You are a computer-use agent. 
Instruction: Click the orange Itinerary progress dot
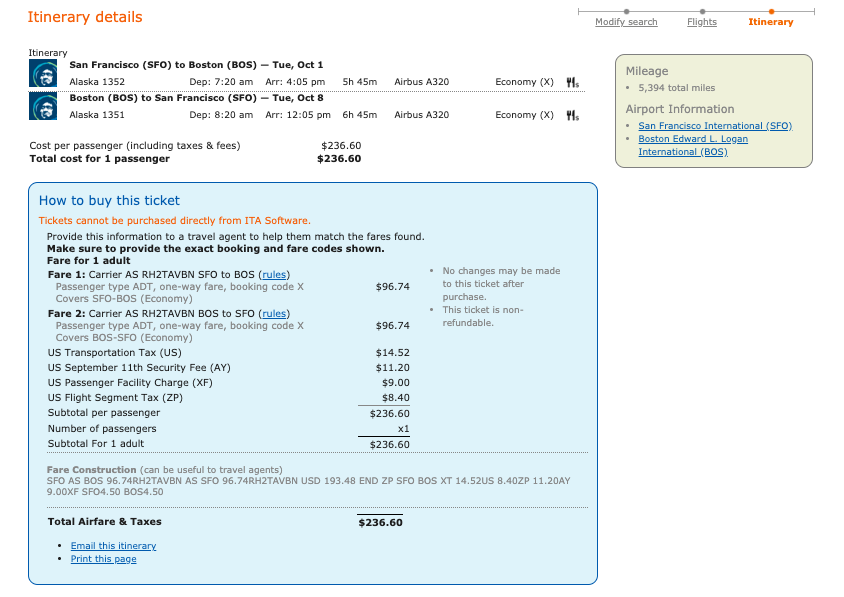coord(771,11)
